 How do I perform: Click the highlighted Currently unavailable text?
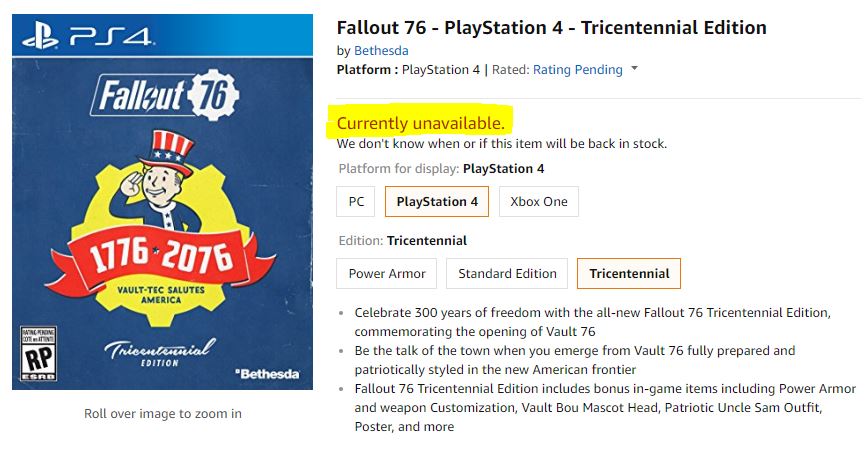421,123
